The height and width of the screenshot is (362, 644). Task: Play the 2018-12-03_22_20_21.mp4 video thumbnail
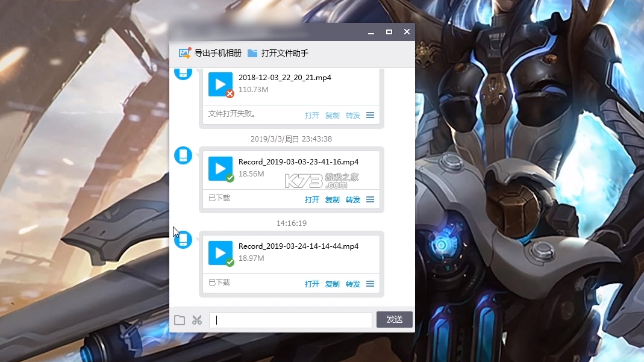click(x=220, y=84)
